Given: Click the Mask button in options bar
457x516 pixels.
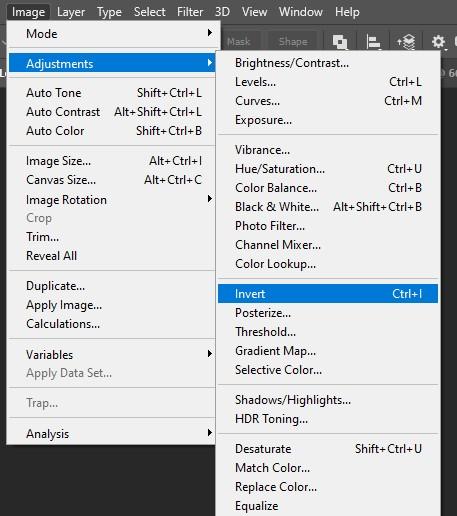Looking at the screenshot, I should click(x=239, y=42).
